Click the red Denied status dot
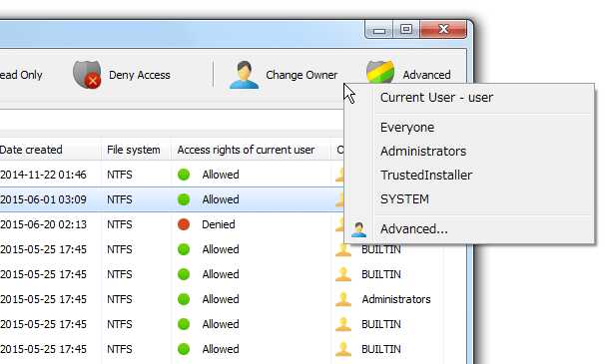 (184, 224)
